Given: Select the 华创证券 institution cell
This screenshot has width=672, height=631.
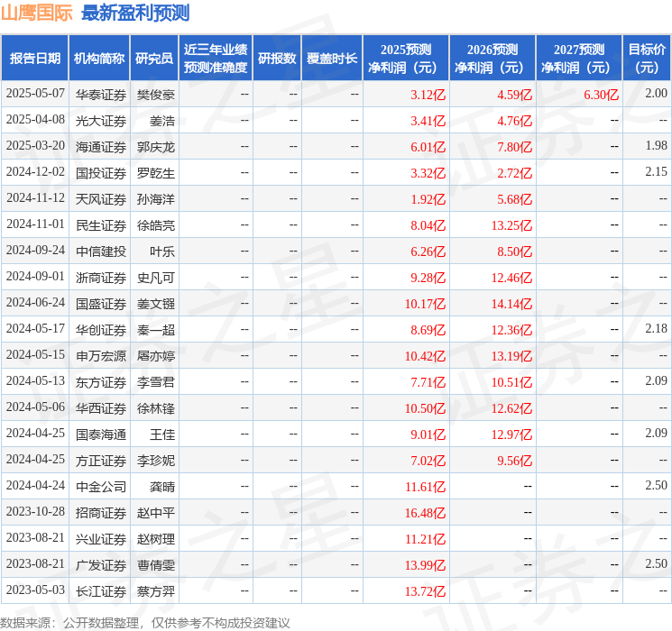Looking at the screenshot, I should tap(101, 330).
